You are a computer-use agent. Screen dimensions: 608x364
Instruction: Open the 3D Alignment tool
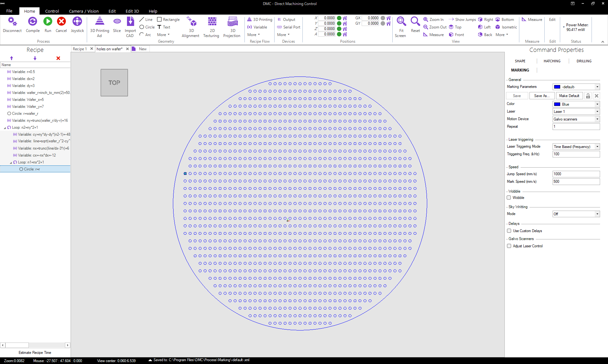click(191, 22)
